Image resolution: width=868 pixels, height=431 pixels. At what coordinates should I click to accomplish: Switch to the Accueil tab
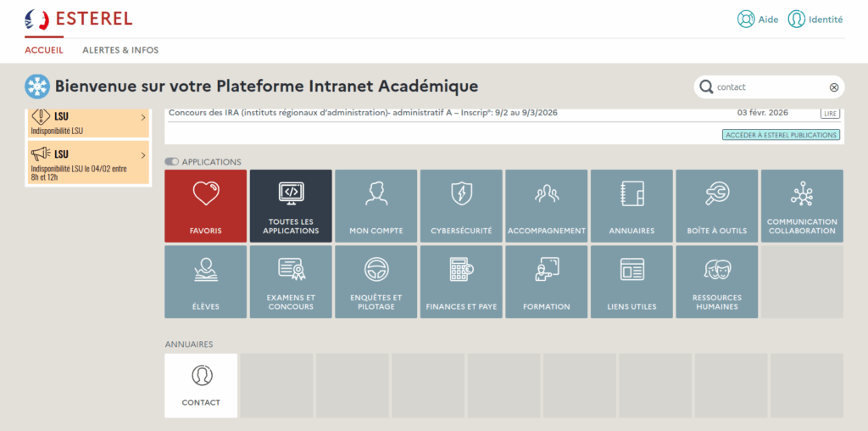[44, 50]
